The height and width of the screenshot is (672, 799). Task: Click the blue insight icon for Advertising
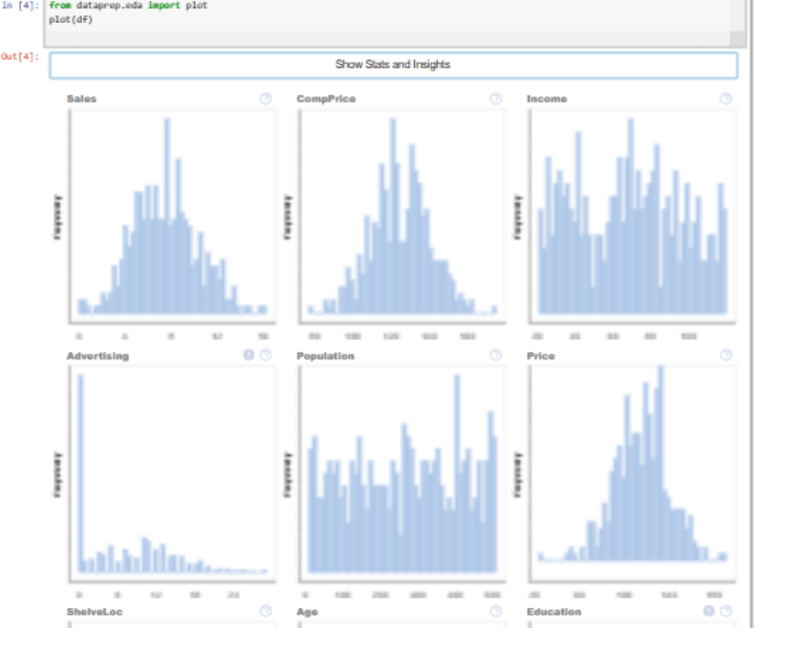tap(249, 355)
